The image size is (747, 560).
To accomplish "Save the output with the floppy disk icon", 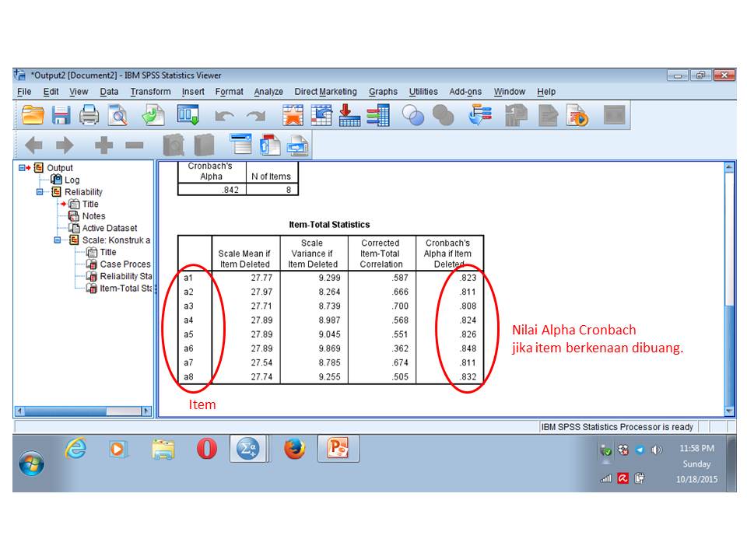I will [x=61, y=115].
